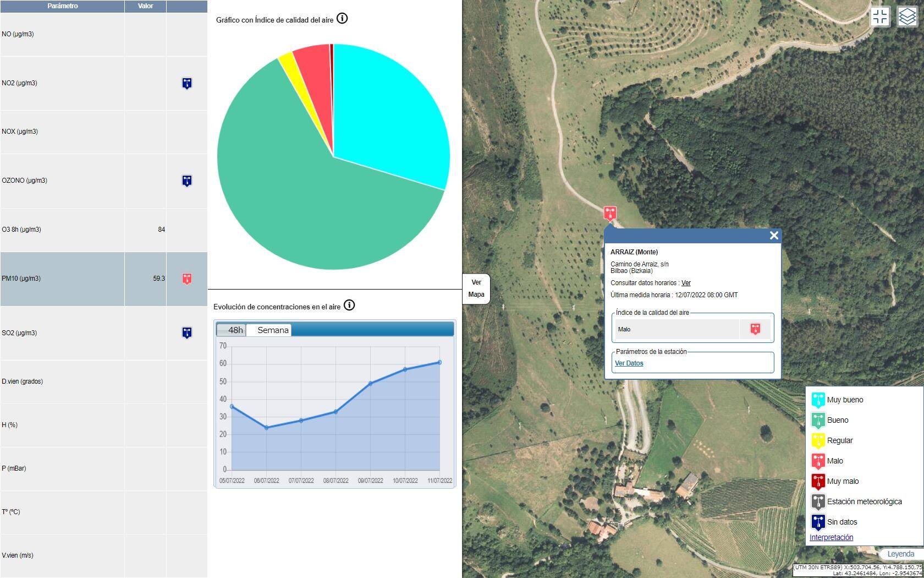The width and height of the screenshot is (924, 578).
Task: Click the PM10 red status icon
Action: [187, 279]
